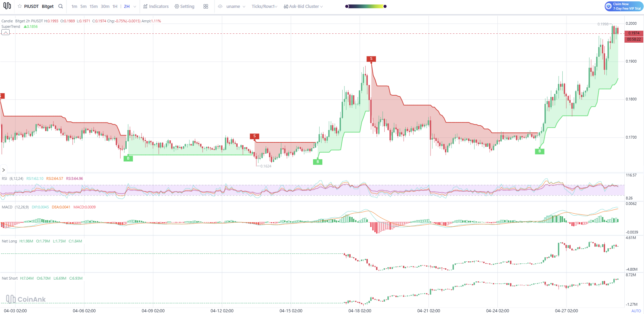Click the cloud save icon
644x314 pixels.
tap(220, 6)
